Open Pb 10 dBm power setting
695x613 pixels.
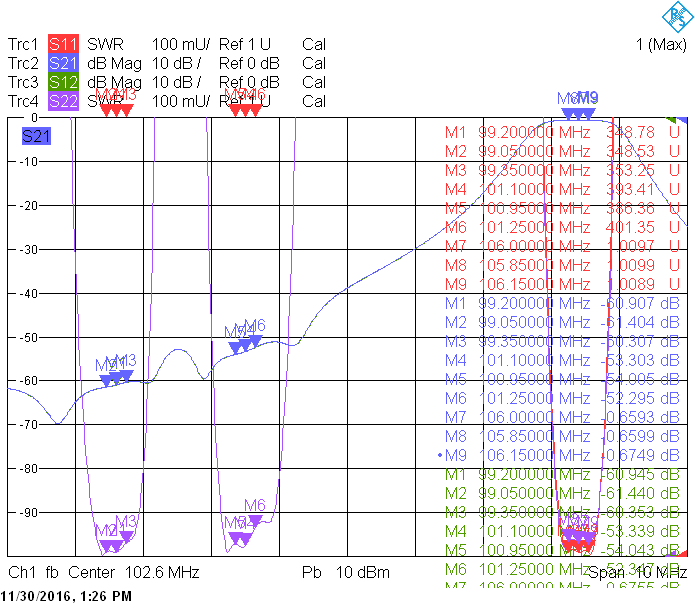(346, 573)
